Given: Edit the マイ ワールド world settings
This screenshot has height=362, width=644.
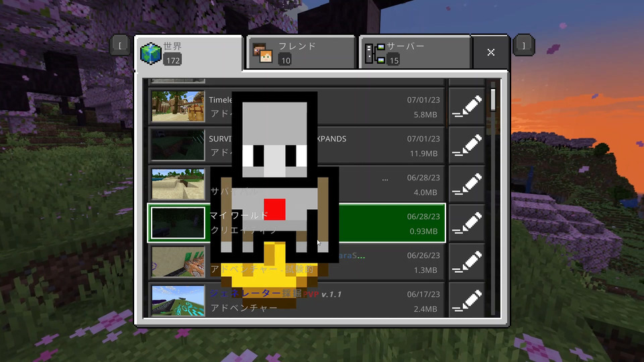Looking at the screenshot, I should coord(467,223).
